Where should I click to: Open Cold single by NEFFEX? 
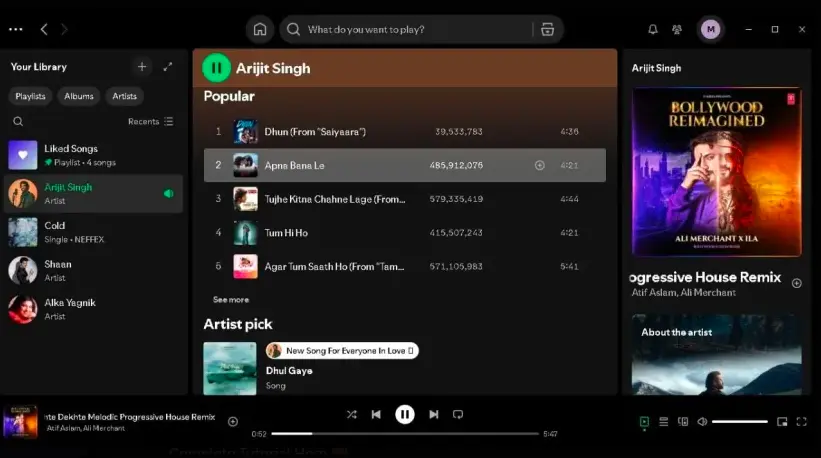(x=94, y=232)
